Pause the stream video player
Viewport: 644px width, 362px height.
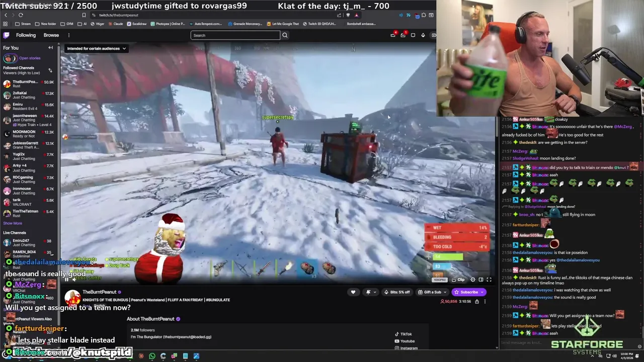(66, 280)
